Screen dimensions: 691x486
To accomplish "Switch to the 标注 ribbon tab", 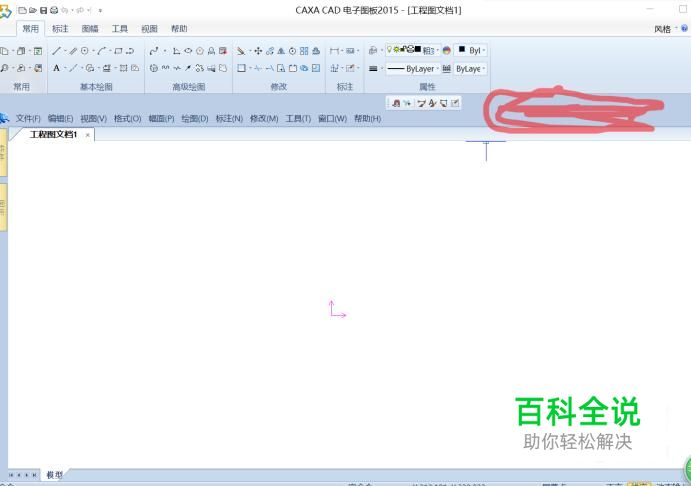I will tap(60, 29).
